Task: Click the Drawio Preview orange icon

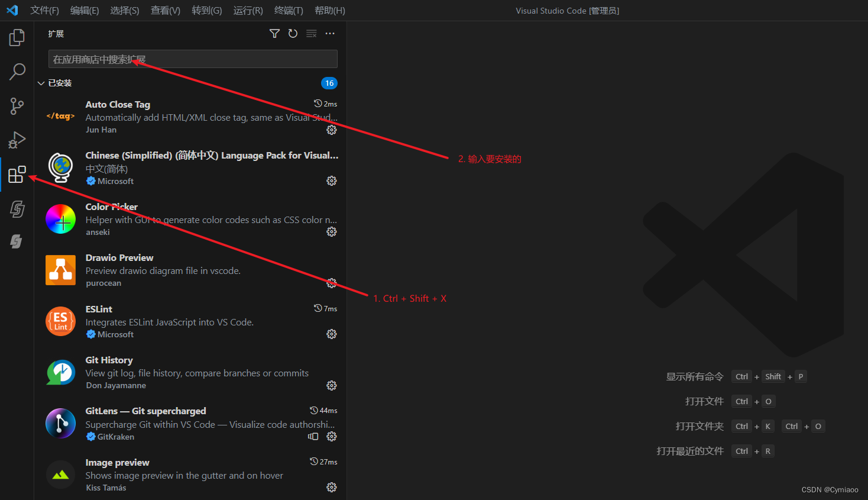Action: coord(60,270)
